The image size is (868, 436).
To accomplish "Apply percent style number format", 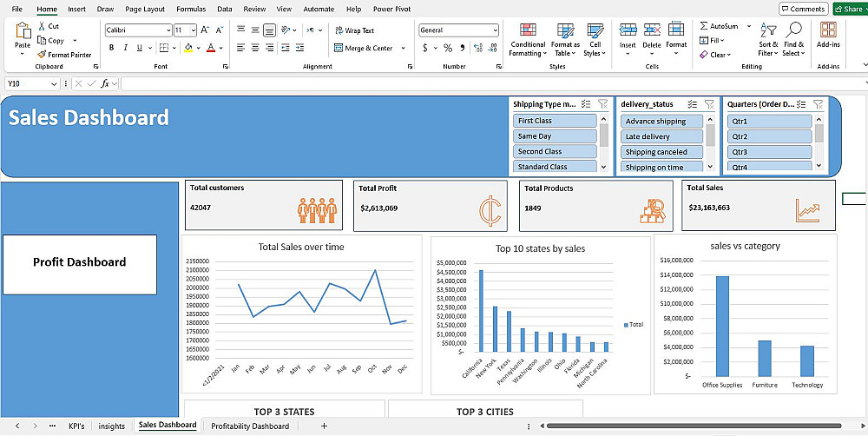I will pos(448,48).
